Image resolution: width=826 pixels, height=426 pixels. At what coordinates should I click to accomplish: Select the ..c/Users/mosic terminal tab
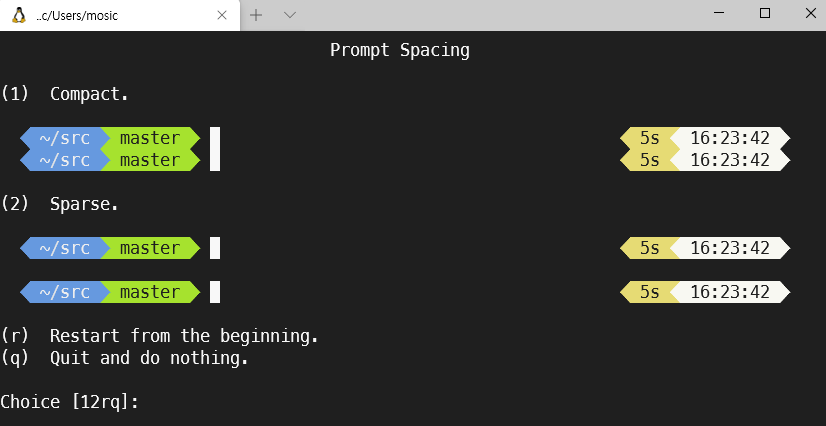coord(120,15)
